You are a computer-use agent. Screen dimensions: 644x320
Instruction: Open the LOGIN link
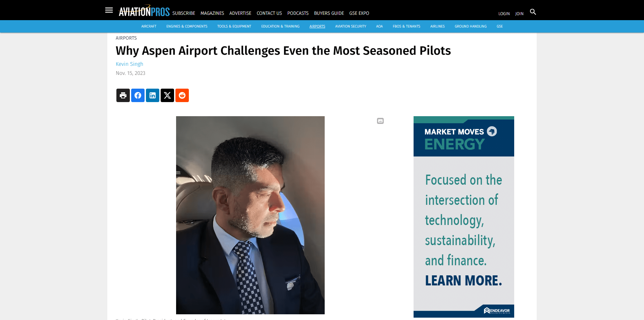(x=504, y=14)
